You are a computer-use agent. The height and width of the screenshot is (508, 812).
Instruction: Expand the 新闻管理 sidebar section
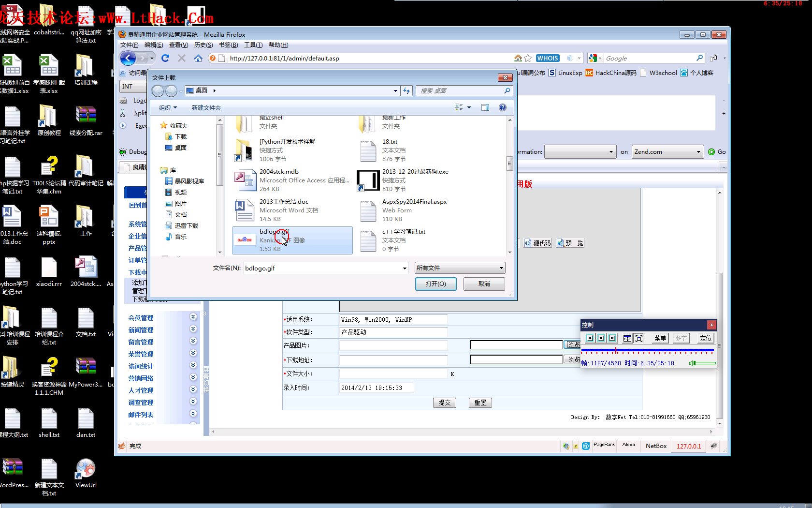coord(193,329)
